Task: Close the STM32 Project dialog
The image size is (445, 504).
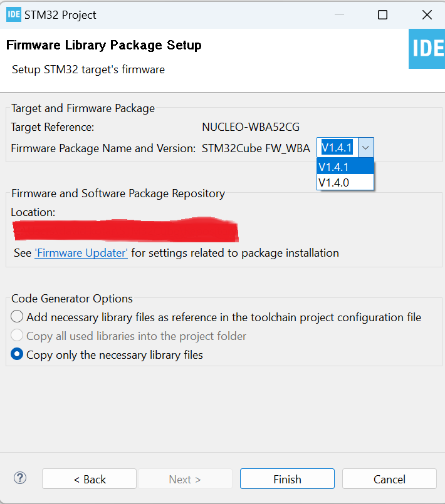Action: point(427,15)
